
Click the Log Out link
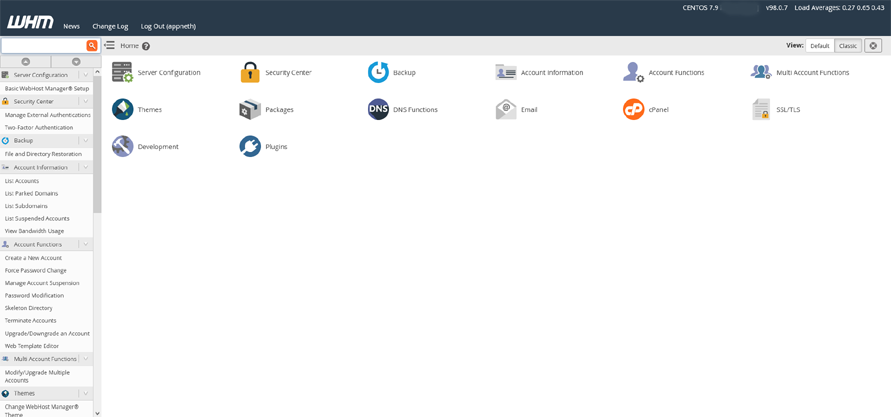168,26
